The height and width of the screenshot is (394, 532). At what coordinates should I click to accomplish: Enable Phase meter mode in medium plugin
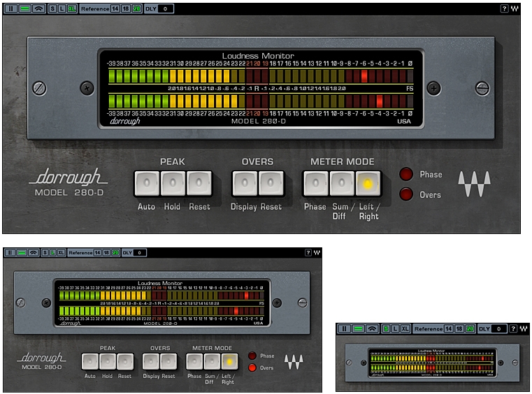tap(195, 362)
